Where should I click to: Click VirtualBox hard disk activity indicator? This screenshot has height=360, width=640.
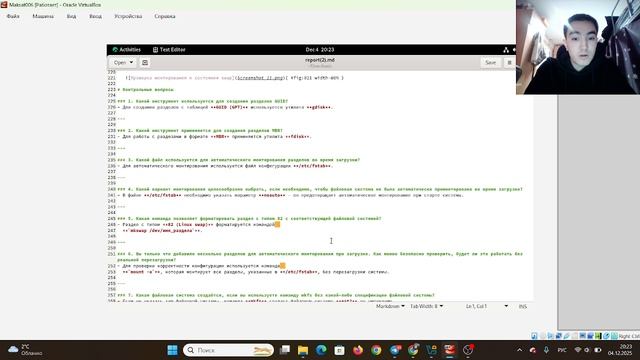[x=534, y=336]
